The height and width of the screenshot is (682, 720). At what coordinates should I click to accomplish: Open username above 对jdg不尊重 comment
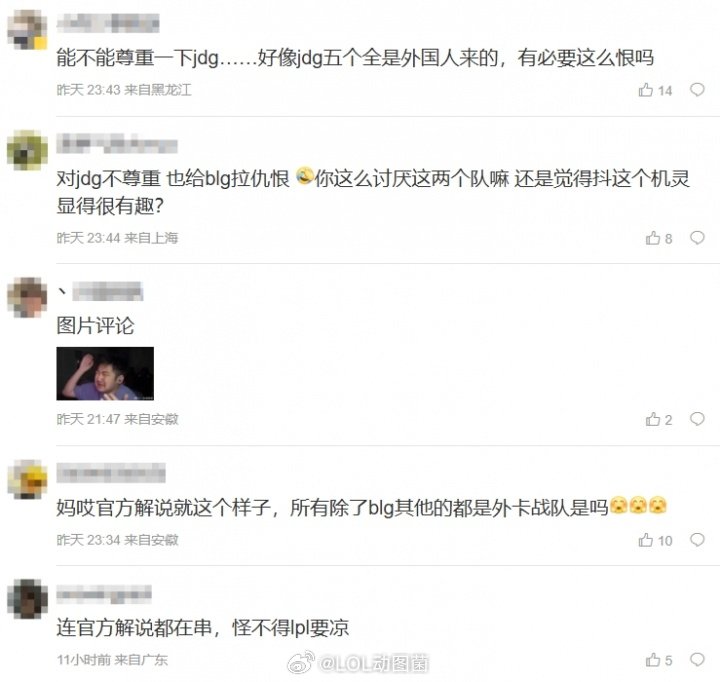pos(117,143)
